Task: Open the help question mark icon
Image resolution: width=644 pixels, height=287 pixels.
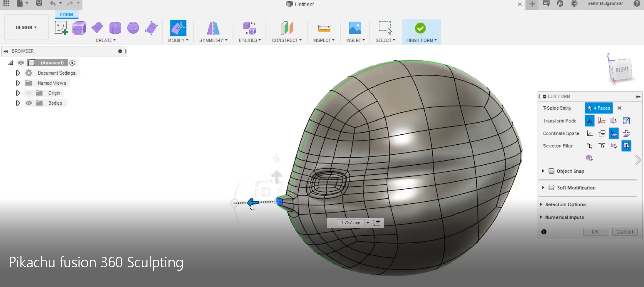Action: [637, 4]
